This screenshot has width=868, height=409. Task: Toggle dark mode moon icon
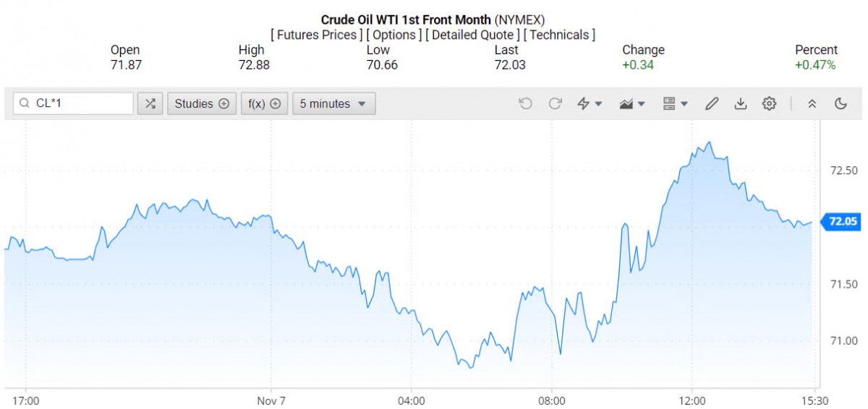click(x=841, y=103)
